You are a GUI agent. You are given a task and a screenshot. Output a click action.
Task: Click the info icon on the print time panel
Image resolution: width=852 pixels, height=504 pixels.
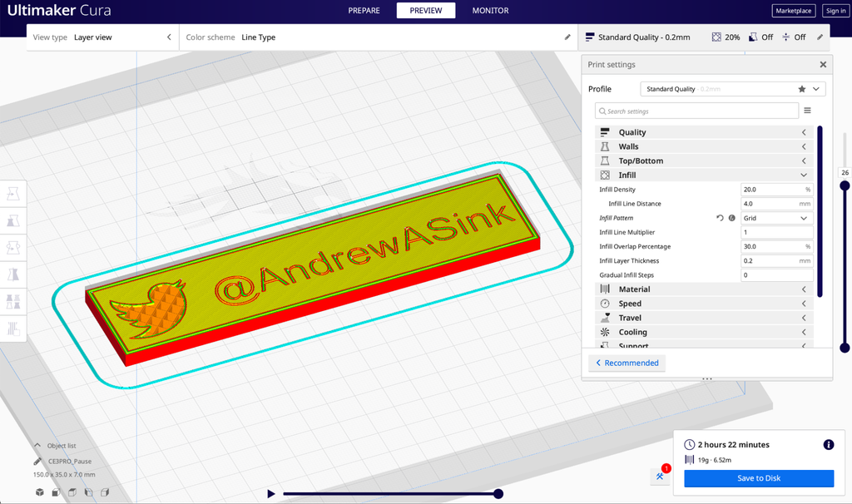(828, 444)
